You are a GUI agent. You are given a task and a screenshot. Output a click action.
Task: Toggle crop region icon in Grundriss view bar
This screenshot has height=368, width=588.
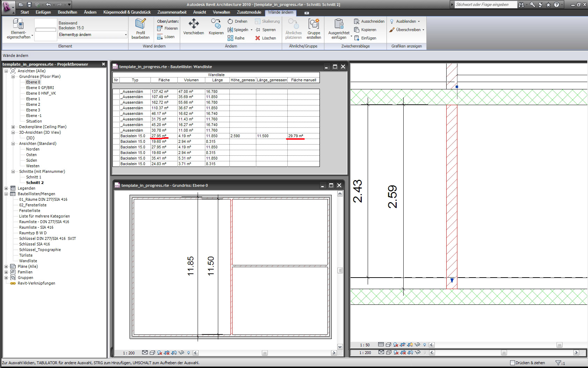pos(167,353)
